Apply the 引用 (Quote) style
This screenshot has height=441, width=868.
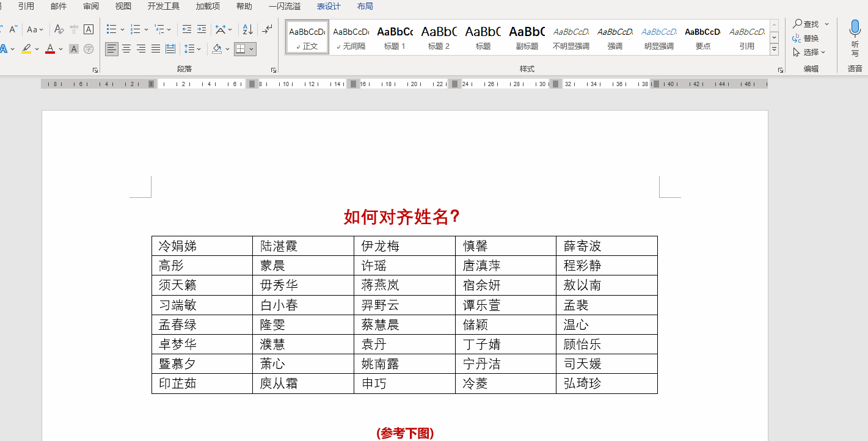(746, 37)
